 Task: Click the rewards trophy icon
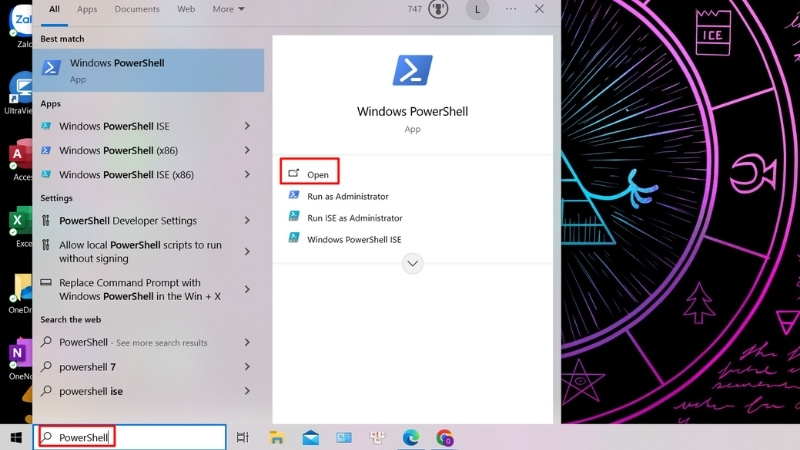[438, 9]
